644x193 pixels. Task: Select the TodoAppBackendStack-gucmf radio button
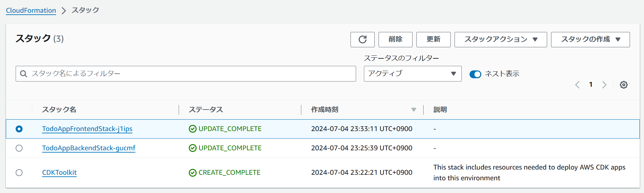point(19,148)
